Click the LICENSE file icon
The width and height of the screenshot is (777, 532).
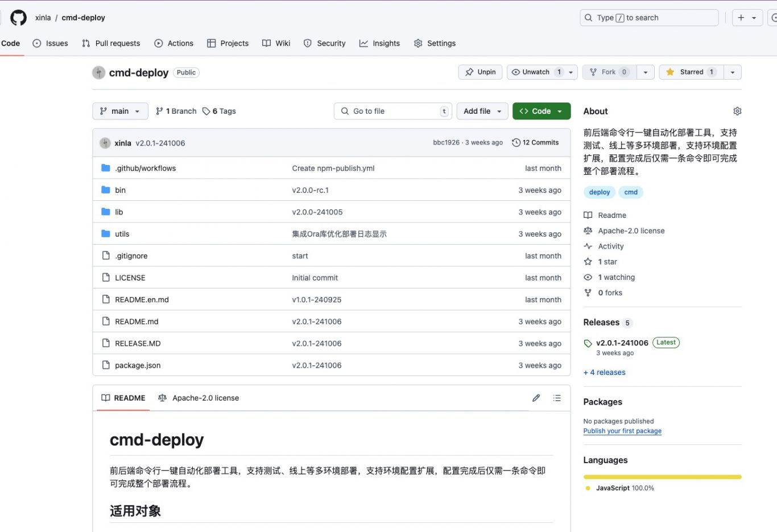click(106, 278)
